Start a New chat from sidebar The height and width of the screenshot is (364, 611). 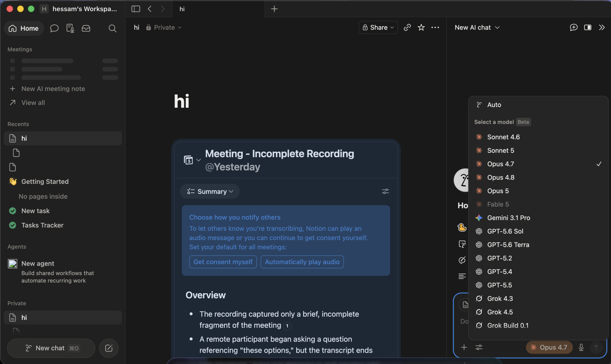point(51,348)
